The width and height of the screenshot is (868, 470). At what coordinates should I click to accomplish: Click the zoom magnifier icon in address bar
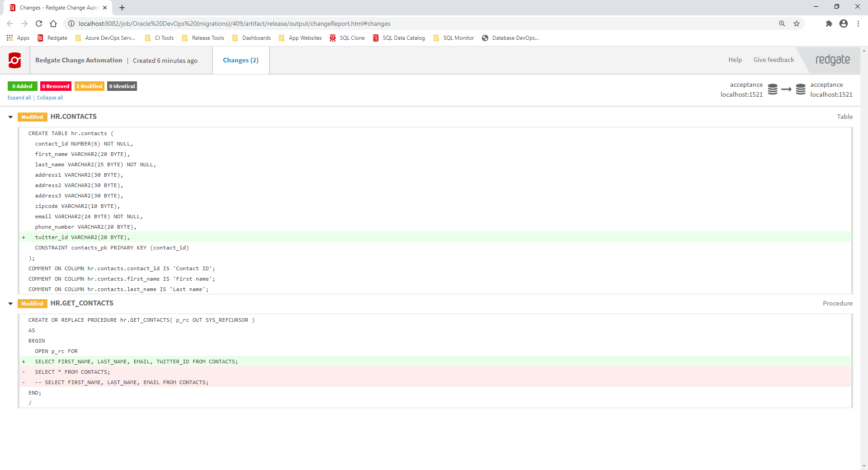(x=782, y=23)
